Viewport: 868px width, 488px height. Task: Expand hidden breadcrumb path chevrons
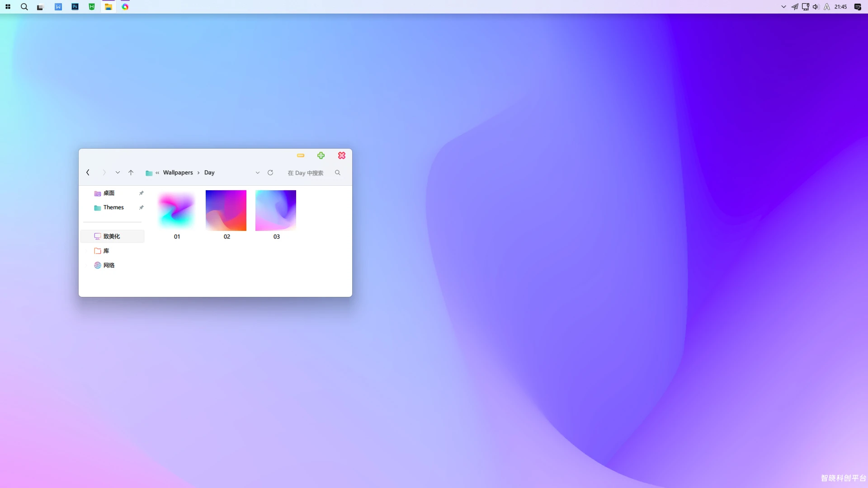click(157, 173)
